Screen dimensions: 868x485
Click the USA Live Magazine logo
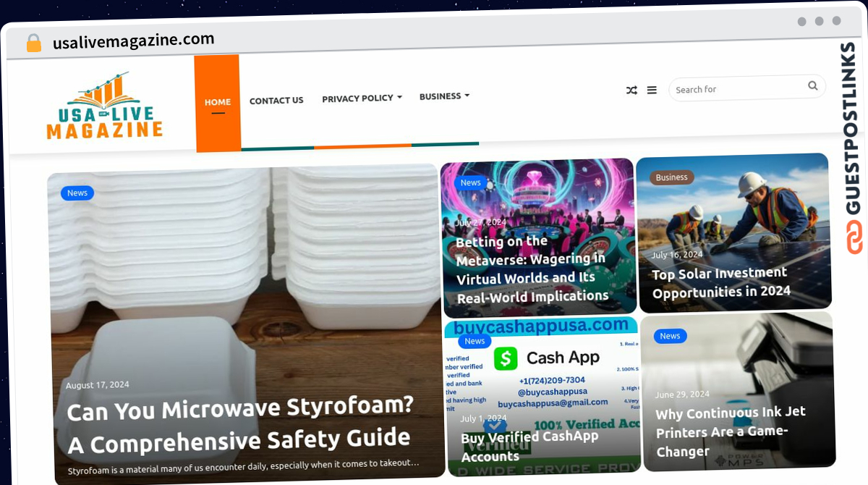point(104,106)
